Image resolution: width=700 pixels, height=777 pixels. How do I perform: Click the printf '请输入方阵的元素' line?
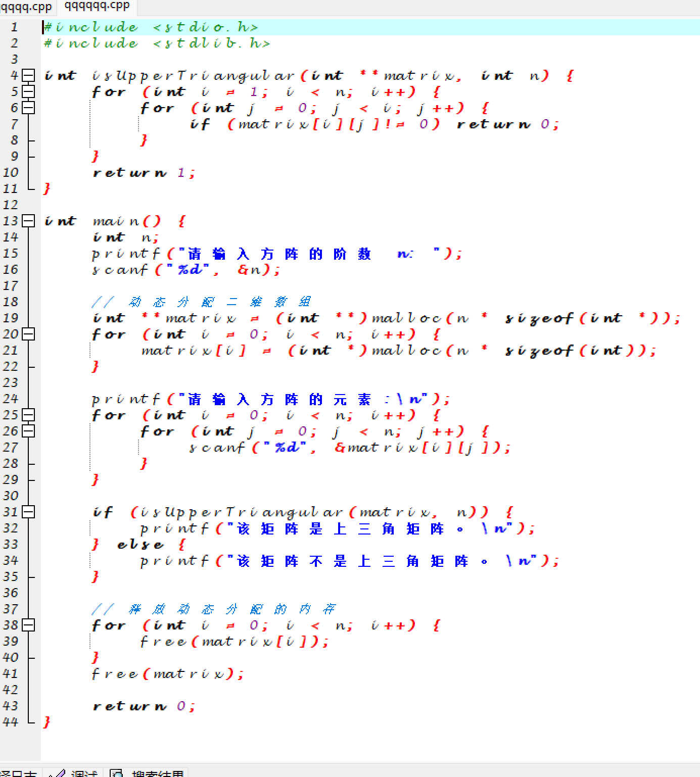[x=271, y=399]
